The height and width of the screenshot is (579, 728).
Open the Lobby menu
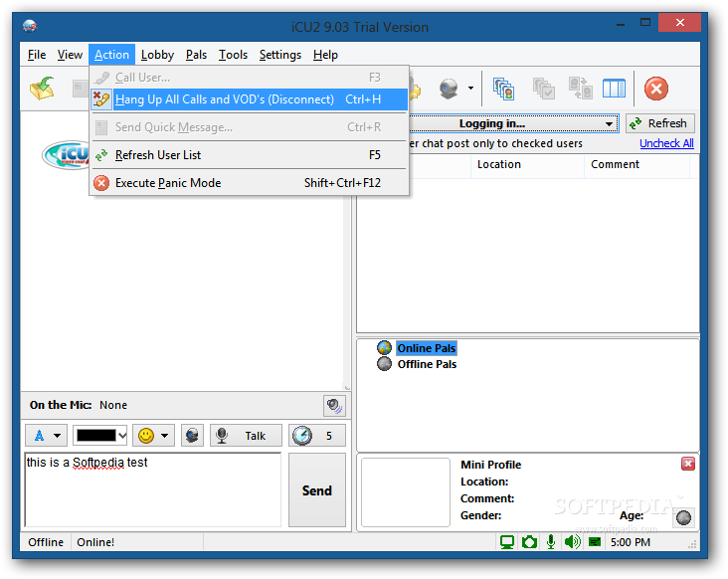pyautogui.click(x=157, y=55)
